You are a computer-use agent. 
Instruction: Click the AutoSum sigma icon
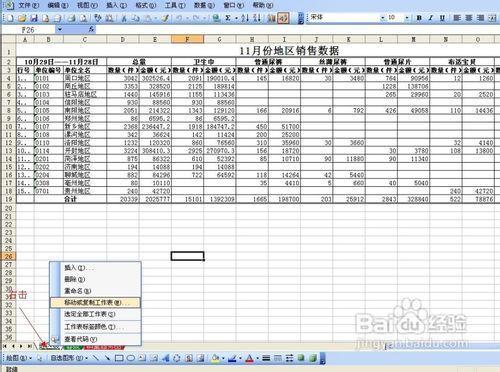pos(228,18)
